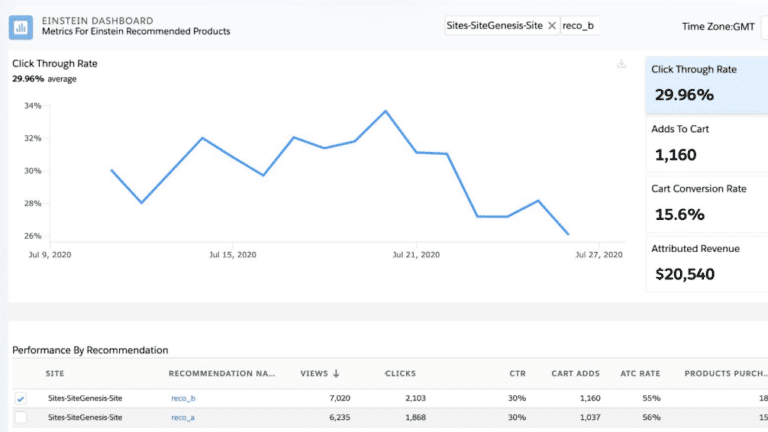Image resolution: width=768 pixels, height=432 pixels.
Task: Click the 56% ATC rate cell
Action: pyautogui.click(x=651, y=417)
